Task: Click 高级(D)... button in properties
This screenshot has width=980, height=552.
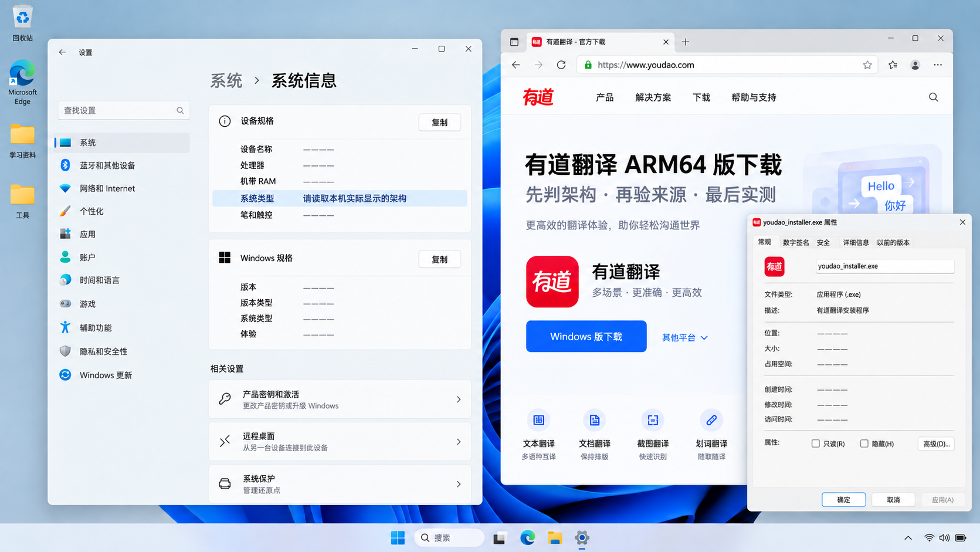Action: tap(936, 444)
